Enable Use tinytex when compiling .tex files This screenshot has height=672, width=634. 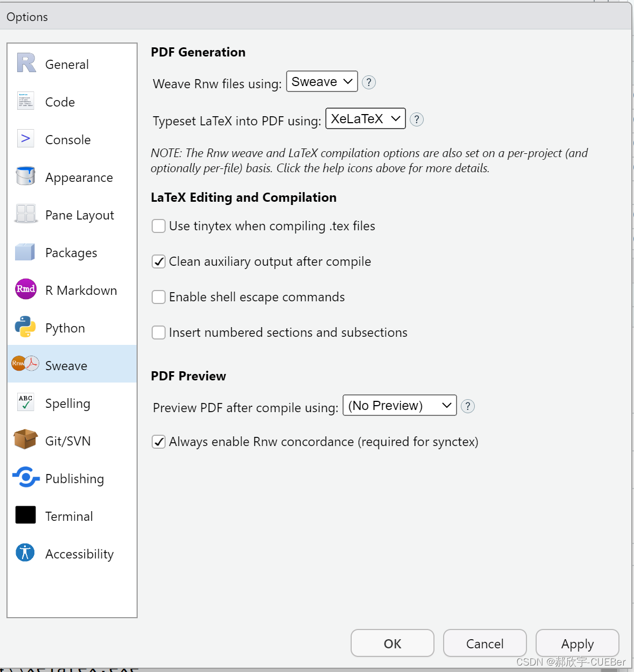click(x=159, y=226)
